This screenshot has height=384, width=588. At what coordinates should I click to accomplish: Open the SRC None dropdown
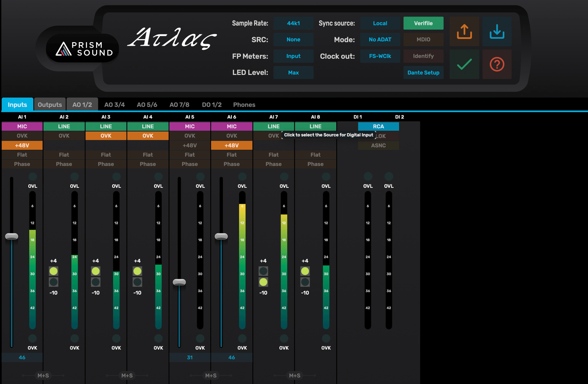pyautogui.click(x=294, y=40)
